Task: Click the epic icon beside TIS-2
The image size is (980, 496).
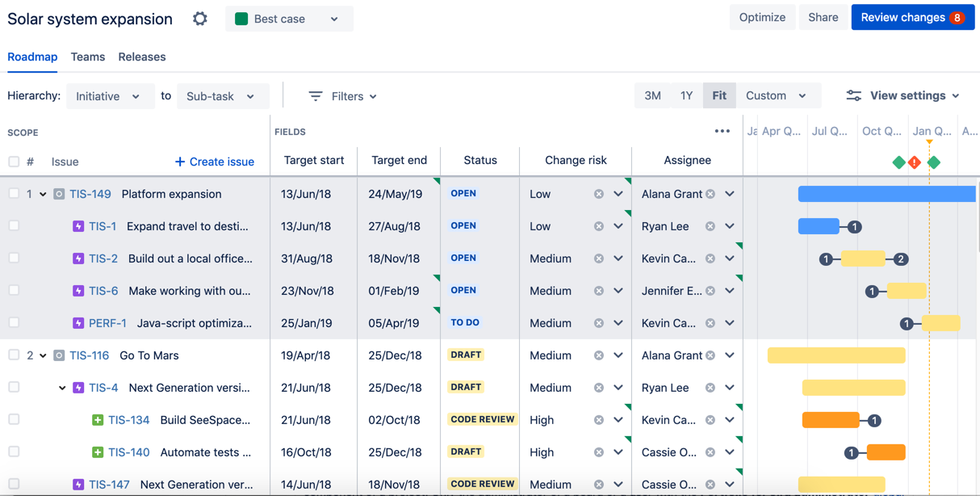Action: (x=78, y=259)
